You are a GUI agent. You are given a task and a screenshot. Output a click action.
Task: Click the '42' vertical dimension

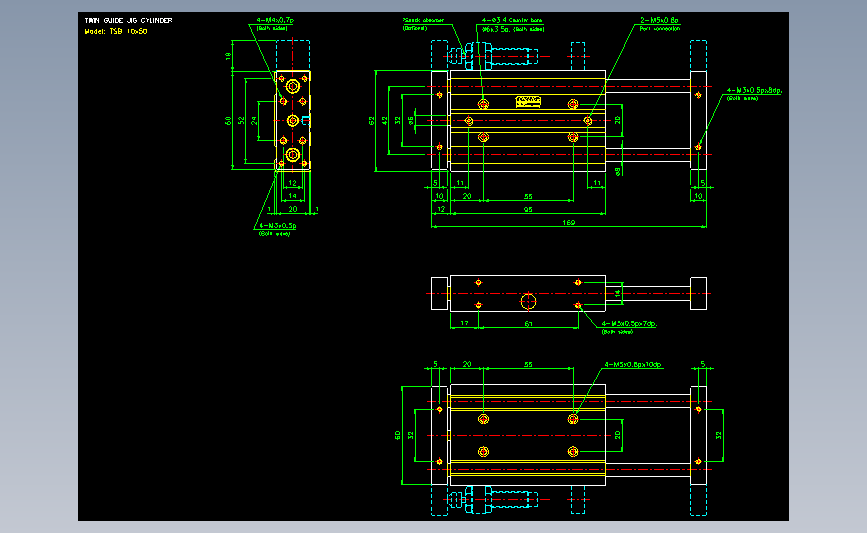385,120
